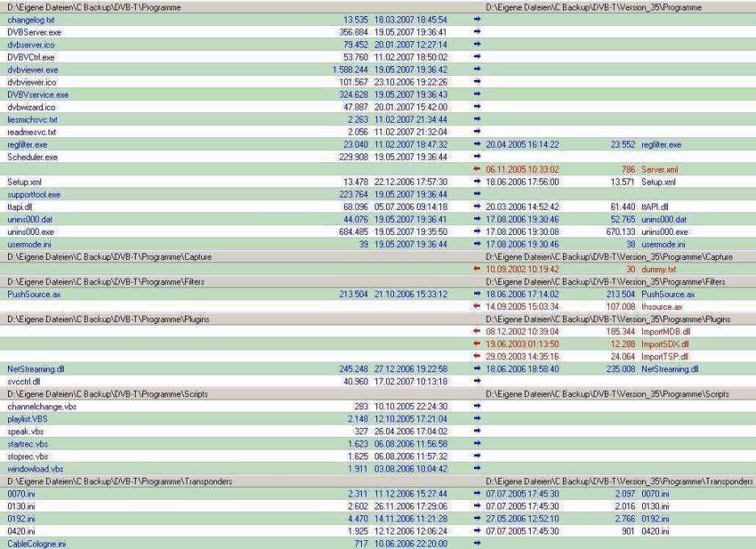Click the red left arrow beside ImportTSP.dll
Screen dimensions: 756x549
pos(477,356)
